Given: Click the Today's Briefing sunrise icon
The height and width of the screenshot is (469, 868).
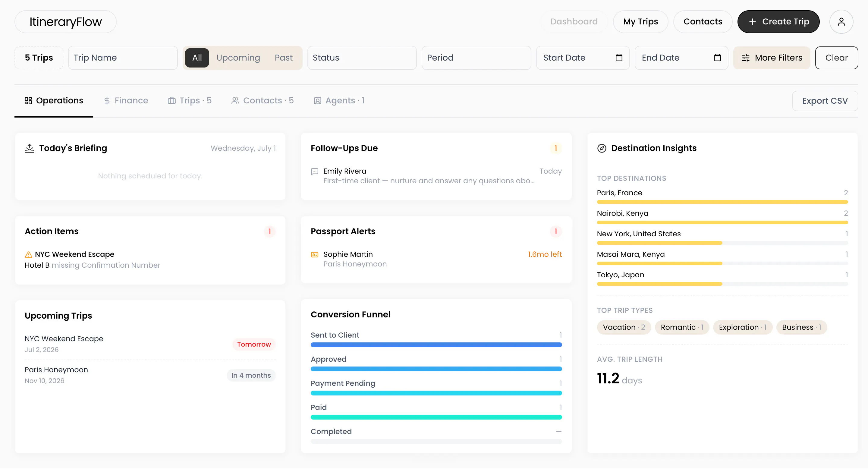Looking at the screenshot, I should pos(30,148).
